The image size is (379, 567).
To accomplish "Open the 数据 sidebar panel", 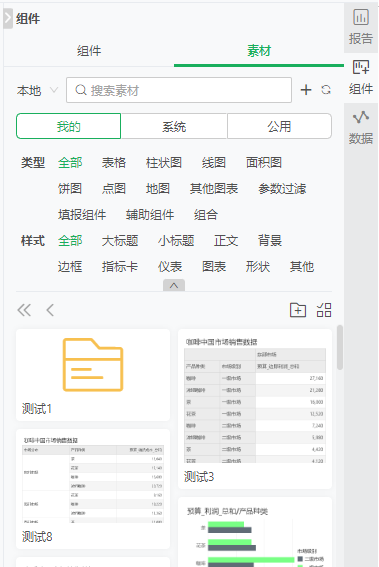I will [361, 127].
